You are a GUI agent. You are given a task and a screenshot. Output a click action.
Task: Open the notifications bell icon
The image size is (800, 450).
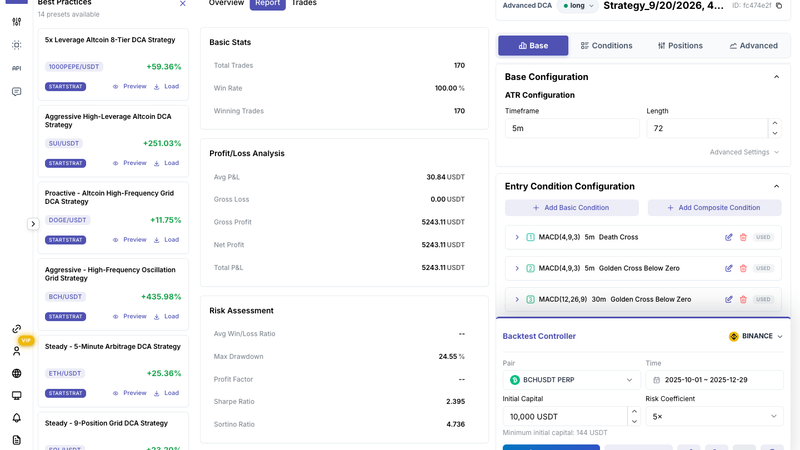[16, 418]
